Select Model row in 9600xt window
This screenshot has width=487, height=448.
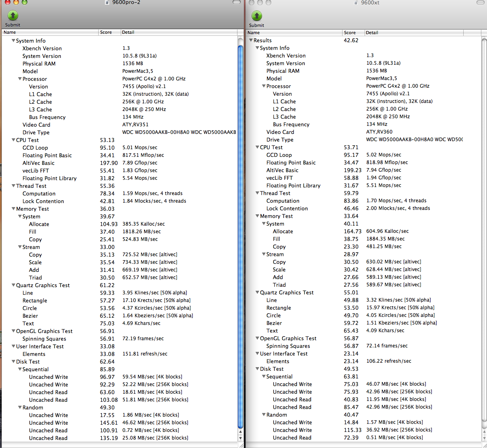point(363,78)
